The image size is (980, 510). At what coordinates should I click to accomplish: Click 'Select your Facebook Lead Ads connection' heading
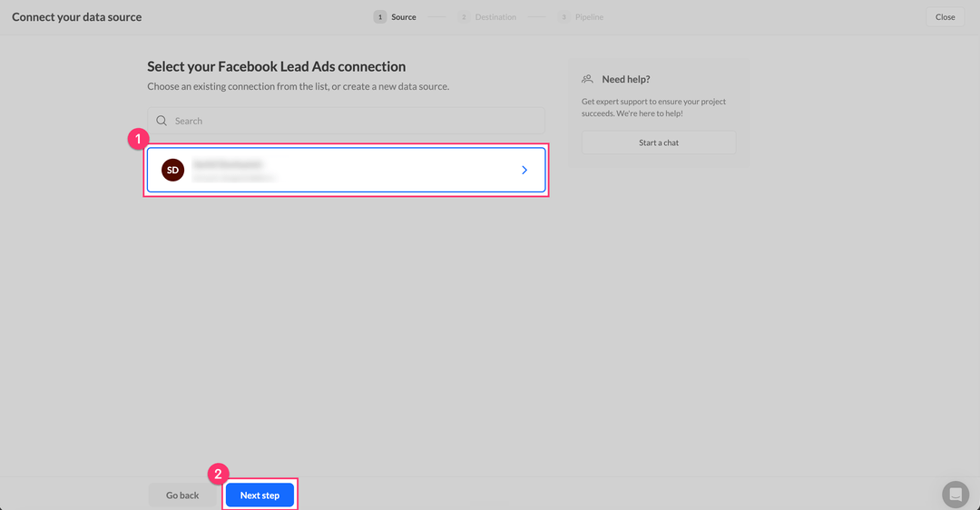276,66
